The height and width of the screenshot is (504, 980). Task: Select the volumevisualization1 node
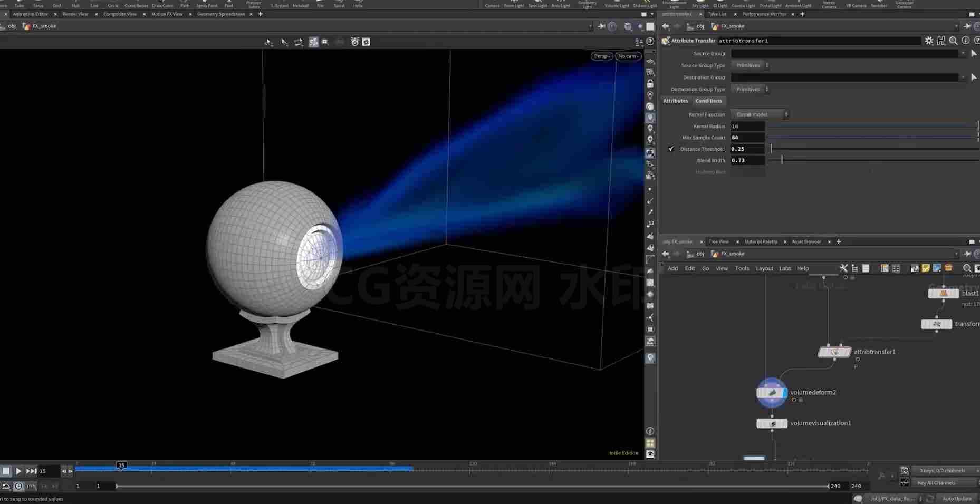(772, 423)
